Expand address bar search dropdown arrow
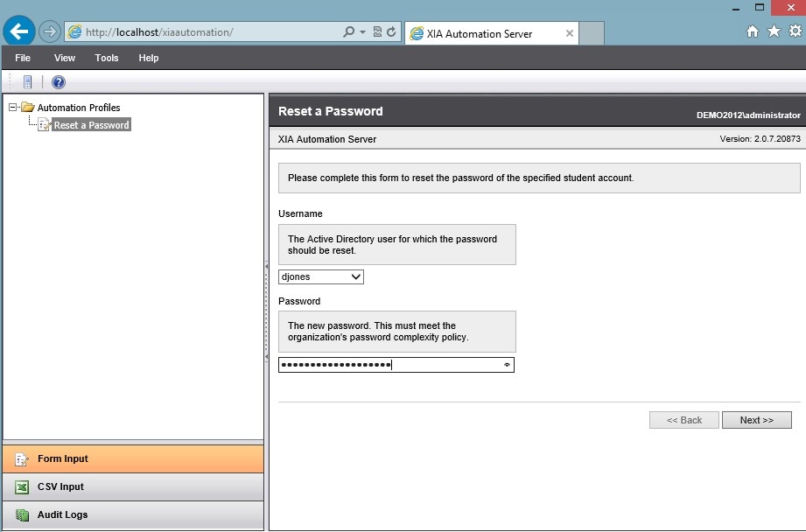Viewport: 806px width, 532px height. click(362, 31)
